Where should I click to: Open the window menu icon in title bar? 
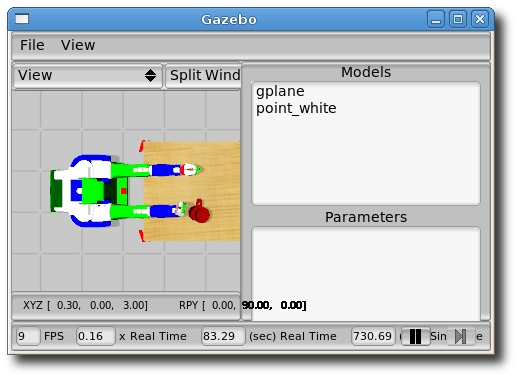point(22,19)
